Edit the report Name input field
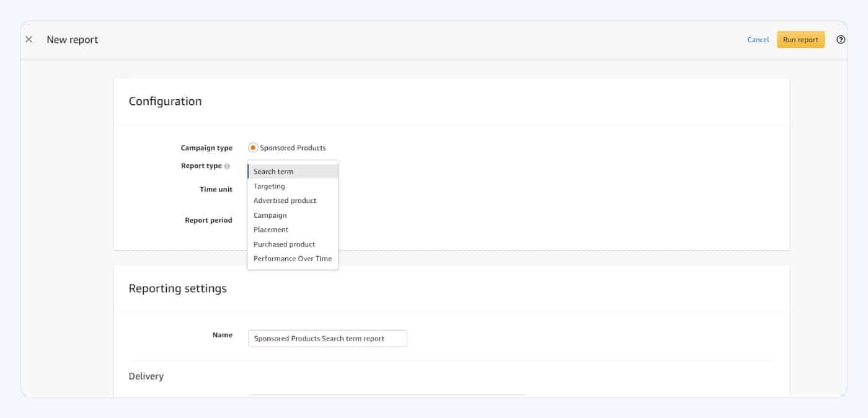Viewport: 868px width, 418px height. tap(327, 339)
